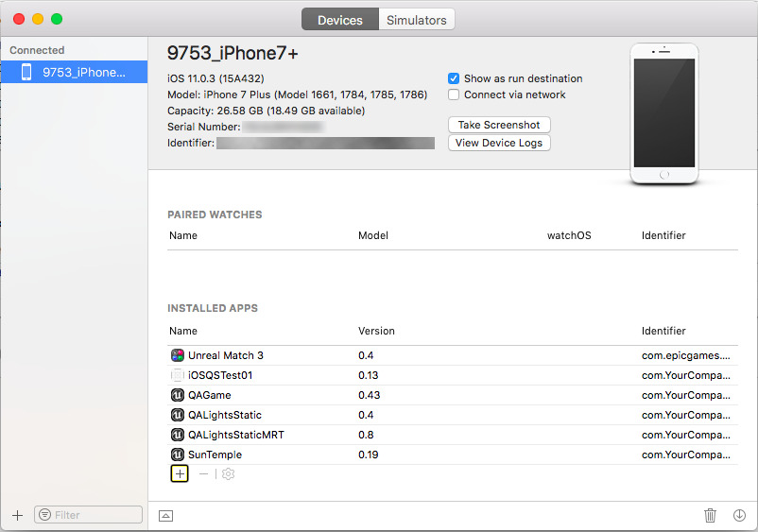Click Paired Watches Model column header
The width and height of the screenshot is (758, 532).
[x=373, y=235]
